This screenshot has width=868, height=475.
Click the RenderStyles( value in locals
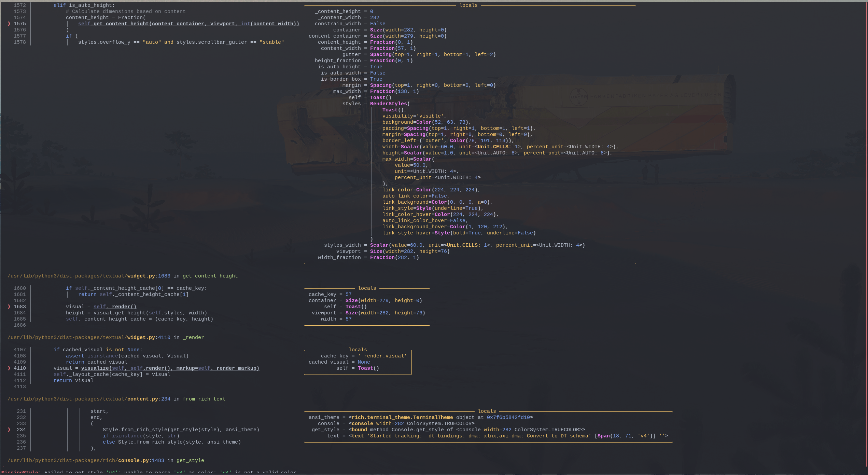click(x=390, y=104)
